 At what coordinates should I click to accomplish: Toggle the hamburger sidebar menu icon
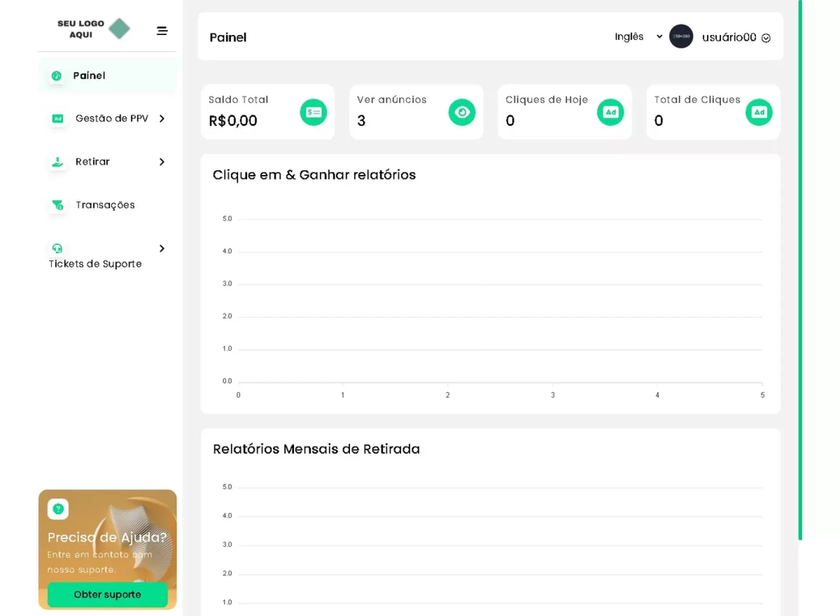point(162,31)
